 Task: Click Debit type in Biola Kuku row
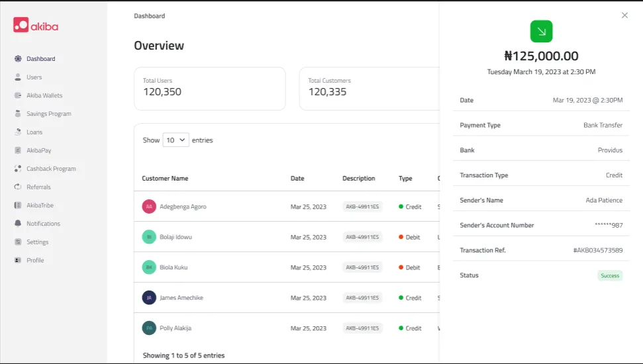(x=409, y=267)
